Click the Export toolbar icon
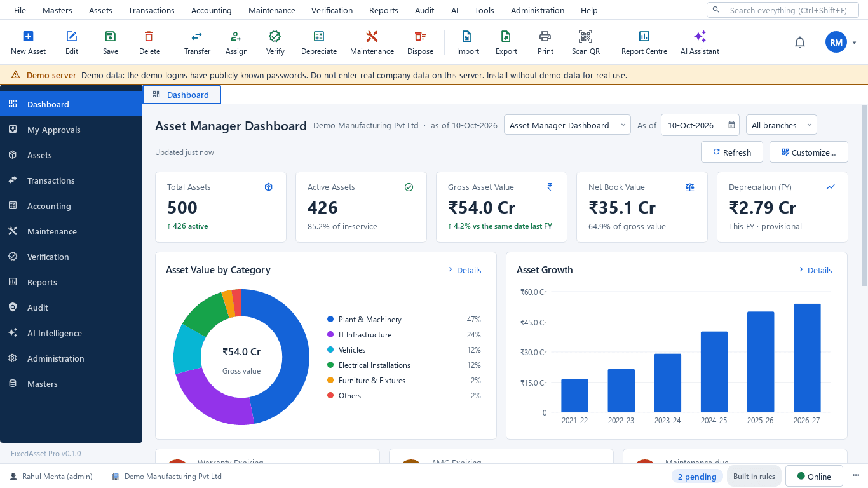Image resolution: width=868 pixels, height=488 pixels. (x=506, y=36)
